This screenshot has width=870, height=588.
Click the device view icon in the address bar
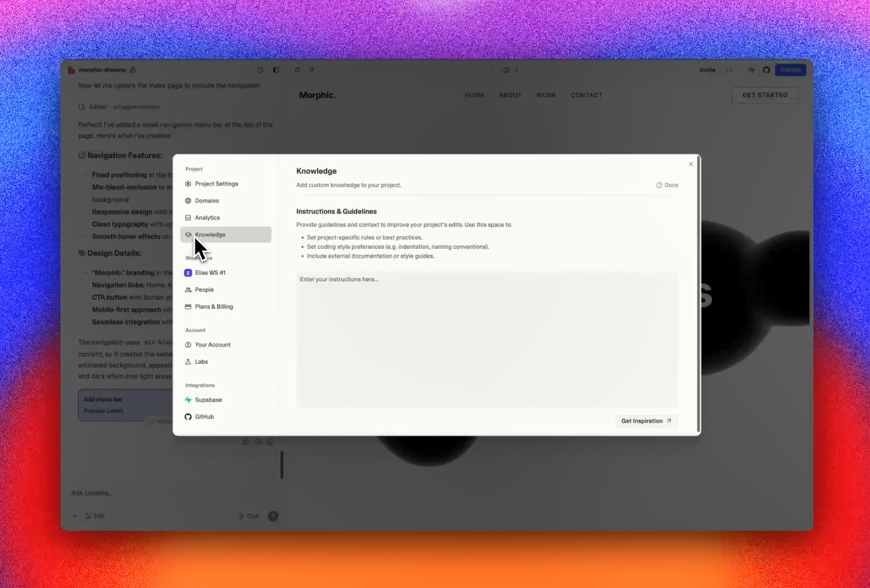(507, 70)
